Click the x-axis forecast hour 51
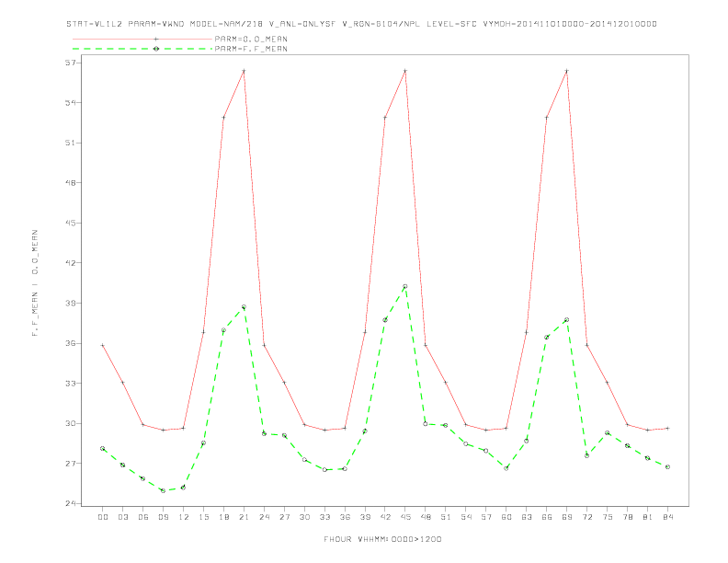The image size is (728, 563). [x=446, y=517]
